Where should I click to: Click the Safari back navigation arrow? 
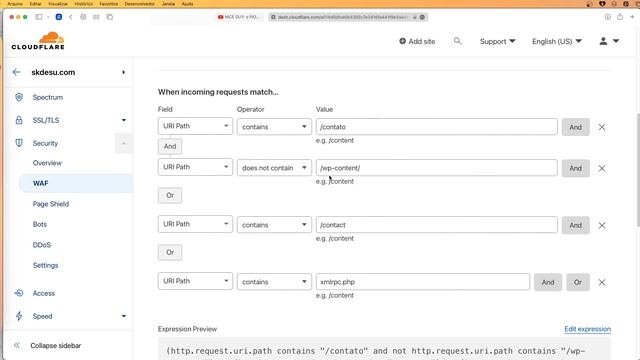(71, 17)
